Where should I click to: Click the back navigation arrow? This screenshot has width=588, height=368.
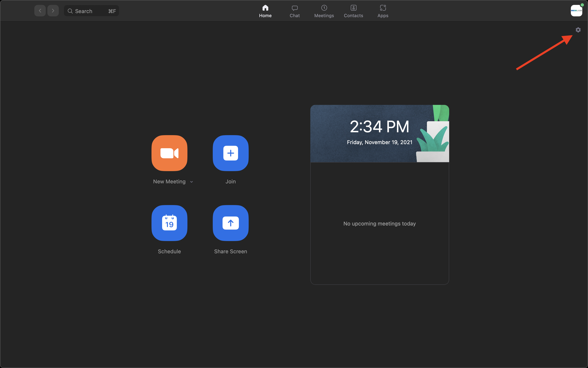(40, 11)
